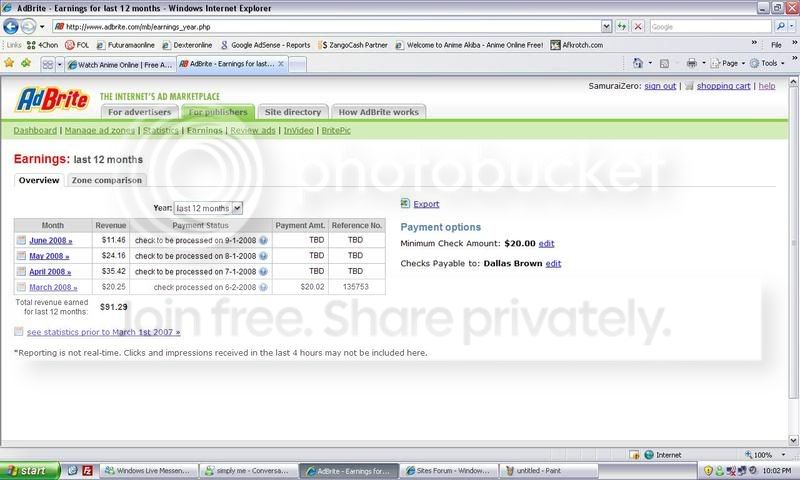Viewport: 800px width, 480px height.
Task: Click the Stop loading X icon
Action: click(x=638, y=26)
